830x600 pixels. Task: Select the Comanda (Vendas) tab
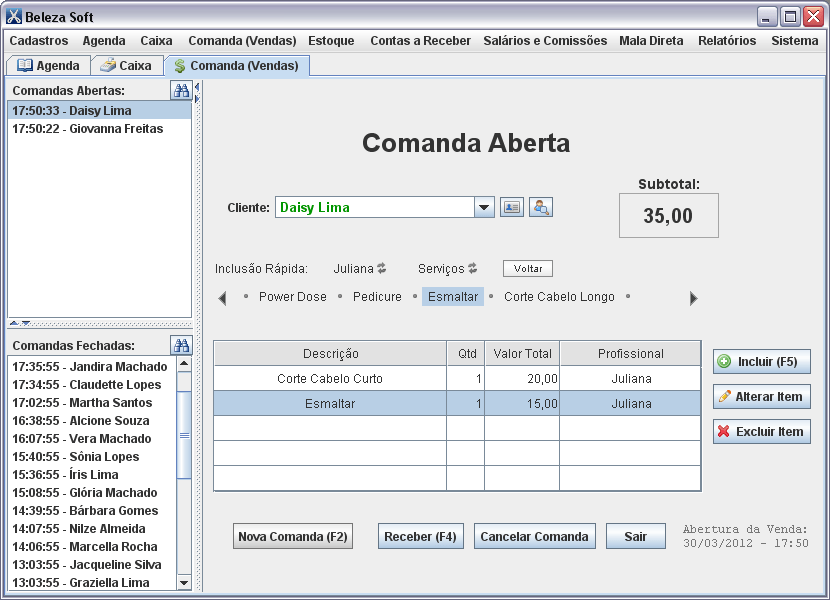point(237,66)
